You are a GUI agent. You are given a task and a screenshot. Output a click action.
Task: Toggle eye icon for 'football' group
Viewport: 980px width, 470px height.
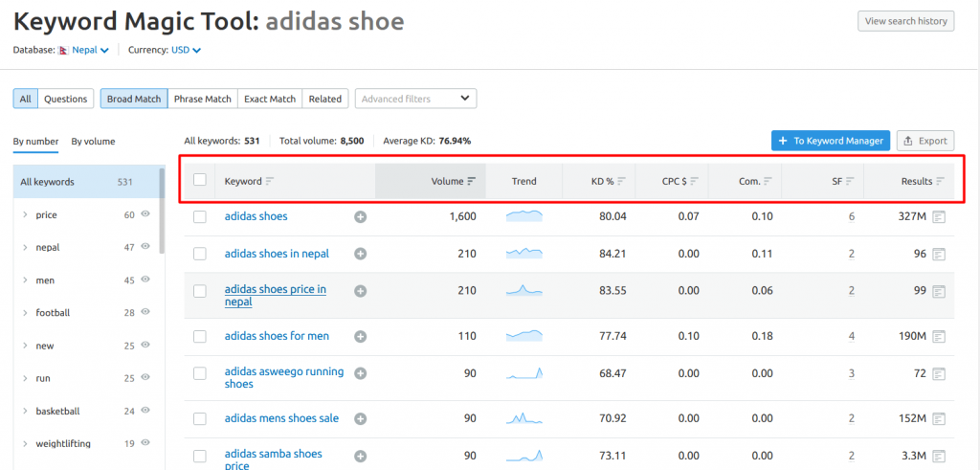[x=145, y=311]
